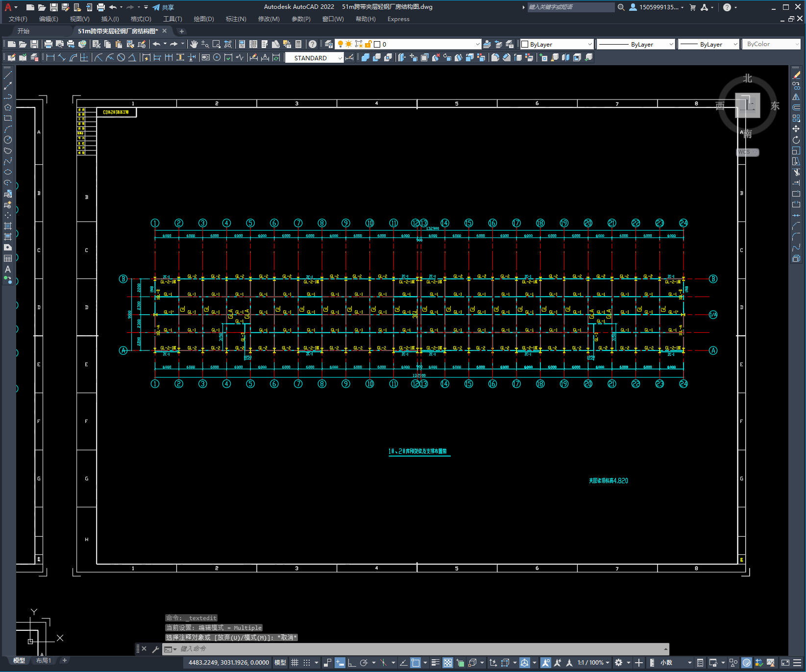Image resolution: width=806 pixels, height=672 pixels.
Task: Select the Line draw tool
Action: point(8,75)
